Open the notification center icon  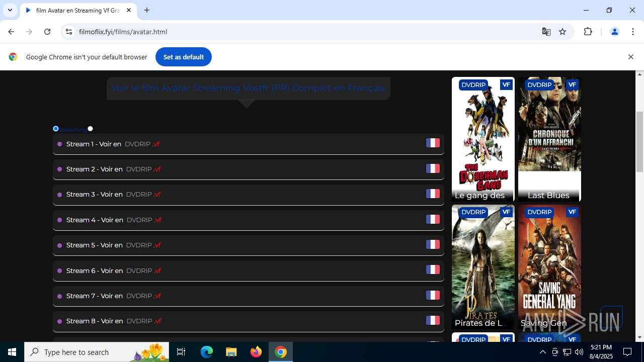click(x=627, y=352)
